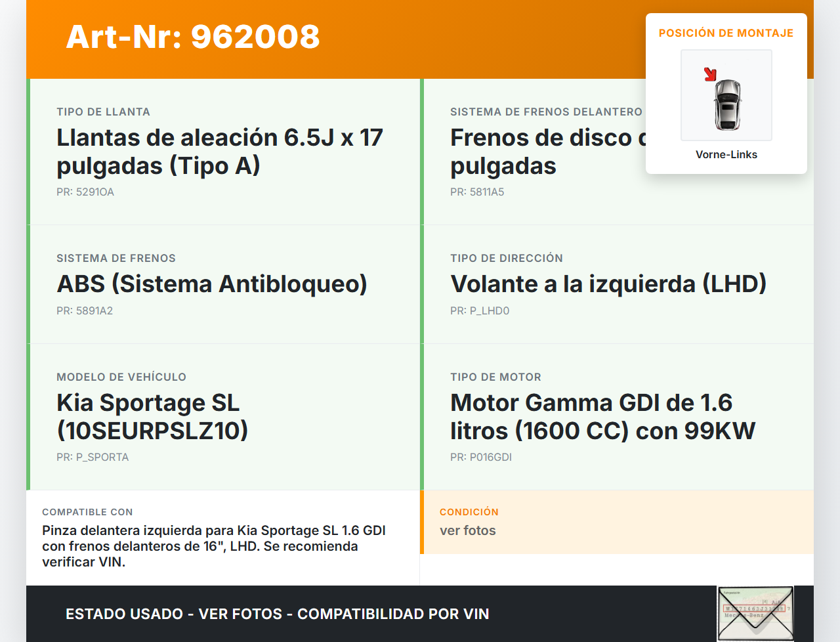Click the "PR: P_SPORTA" code
This screenshot has width=840, height=642.
[93, 457]
